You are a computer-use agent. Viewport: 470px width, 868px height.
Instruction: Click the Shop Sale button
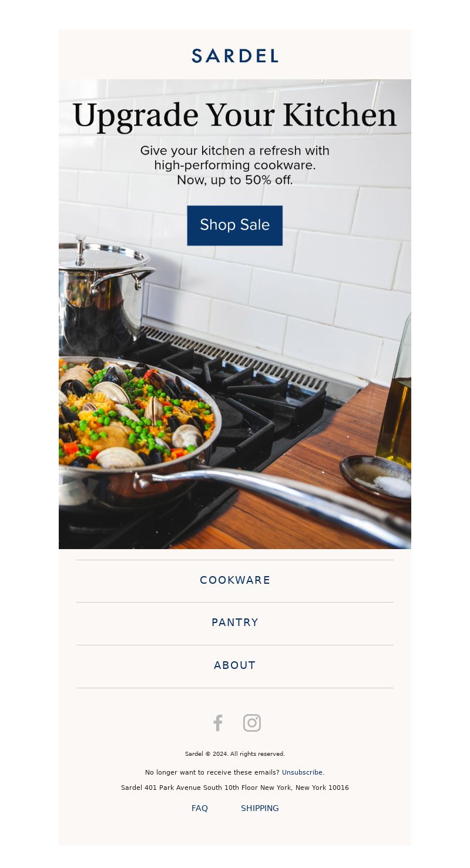(235, 226)
